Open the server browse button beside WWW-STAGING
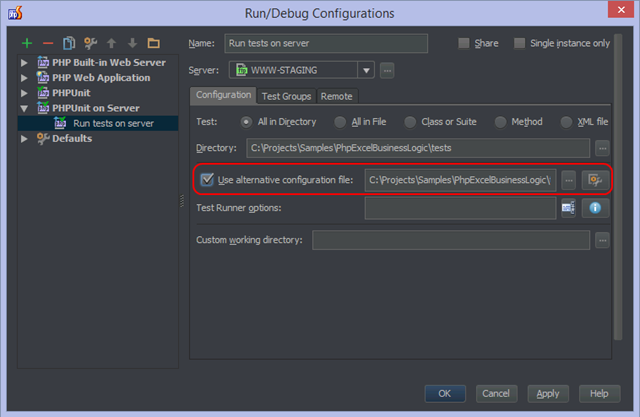The width and height of the screenshot is (640, 417). 387,71
